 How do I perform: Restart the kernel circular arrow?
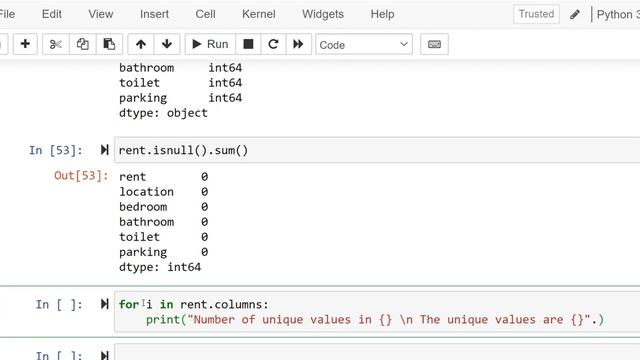[x=273, y=44]
